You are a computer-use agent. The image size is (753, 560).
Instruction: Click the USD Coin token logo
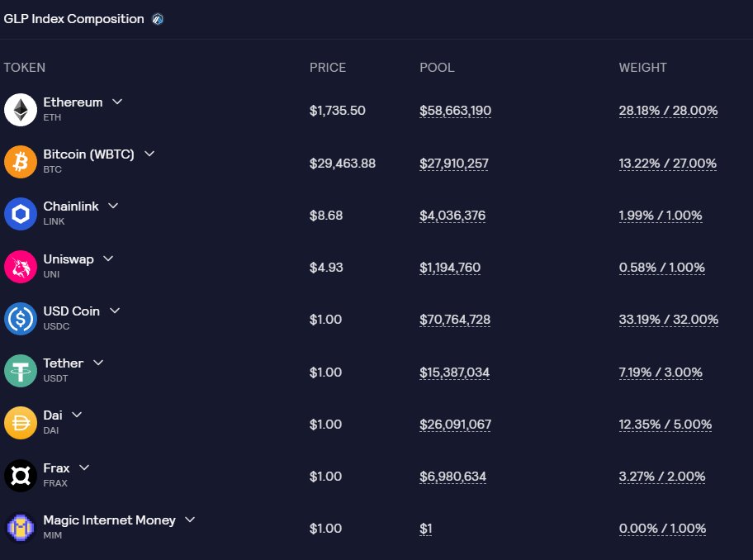coord(21,319)
